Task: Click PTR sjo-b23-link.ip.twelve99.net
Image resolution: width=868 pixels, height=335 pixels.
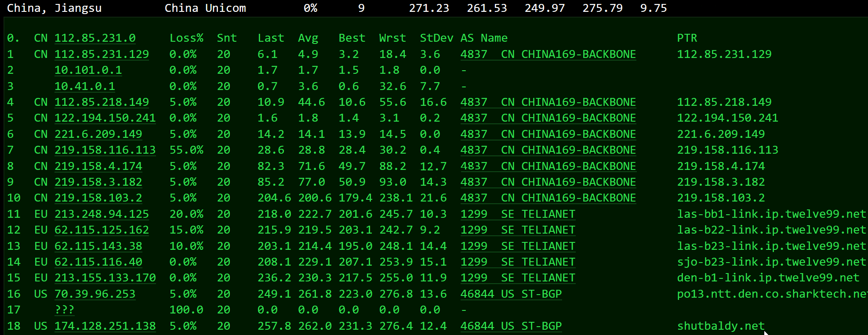Action: 771,262
